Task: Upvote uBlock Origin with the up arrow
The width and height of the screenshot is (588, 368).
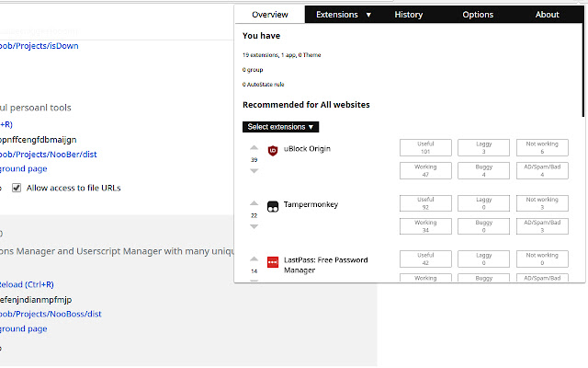Action: click(254, 148)
